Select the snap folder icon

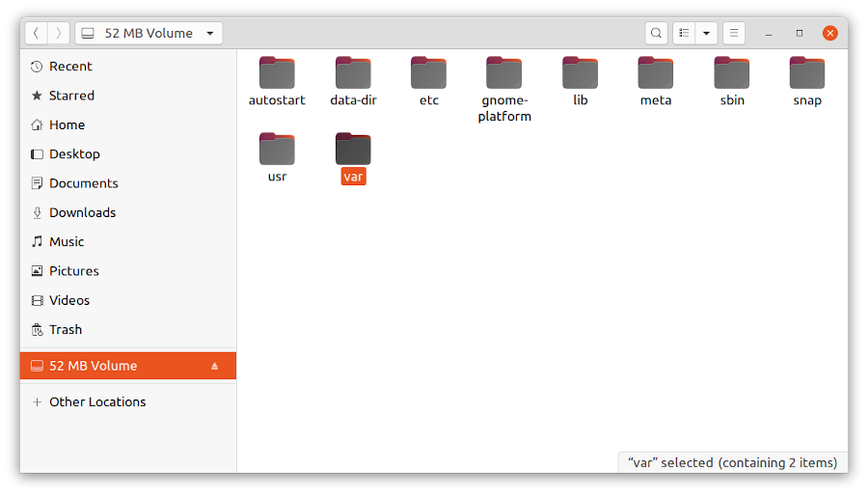point(807,72)
